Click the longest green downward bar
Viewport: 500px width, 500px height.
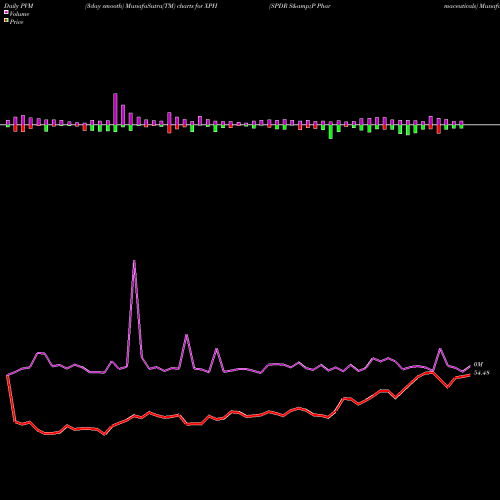coord(331,132)
